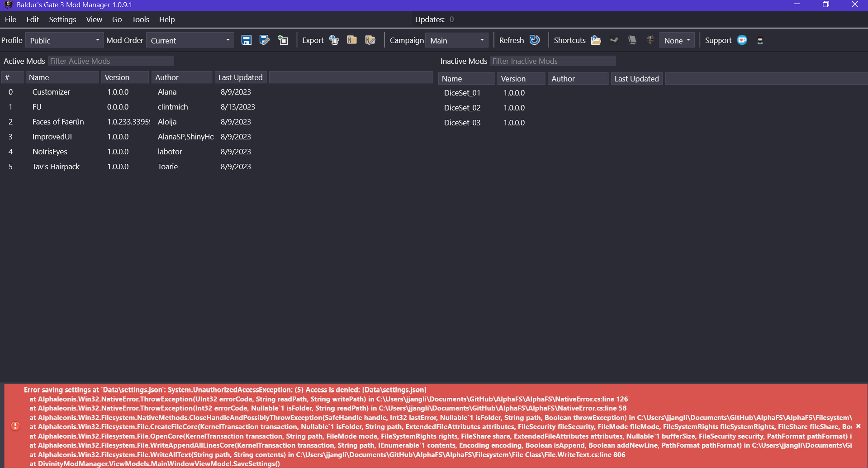Click the Refresh icon to reload mods
Screen dimensions: 868x468
(534, 40)
